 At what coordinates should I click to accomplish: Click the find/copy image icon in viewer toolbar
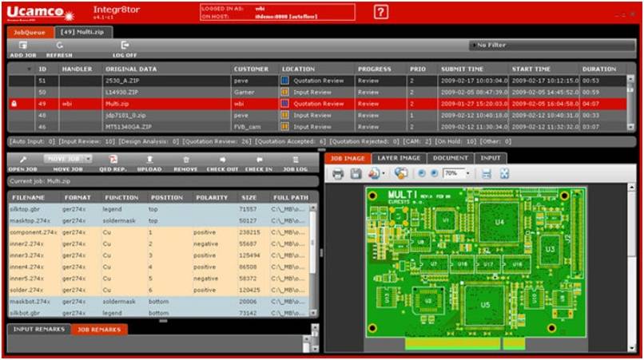click(400, 174)
